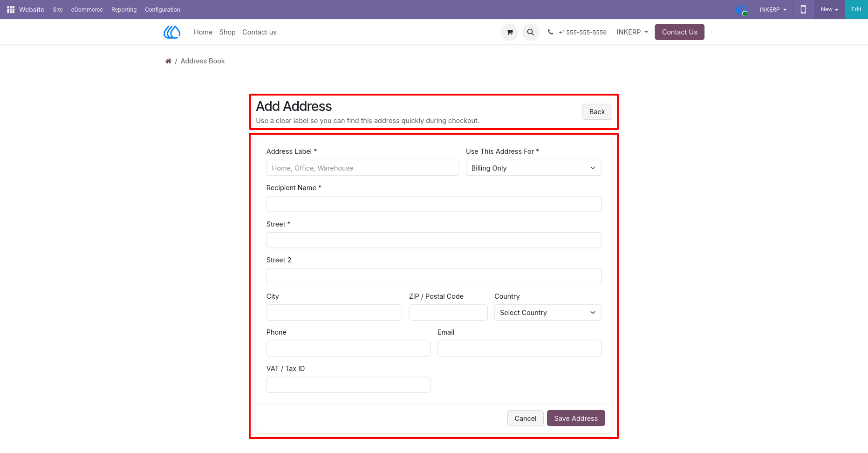This screenshot has height=453, width=868.
Task: Click the phone number +1 555-555-5556
Action: [x=582, y=32]
